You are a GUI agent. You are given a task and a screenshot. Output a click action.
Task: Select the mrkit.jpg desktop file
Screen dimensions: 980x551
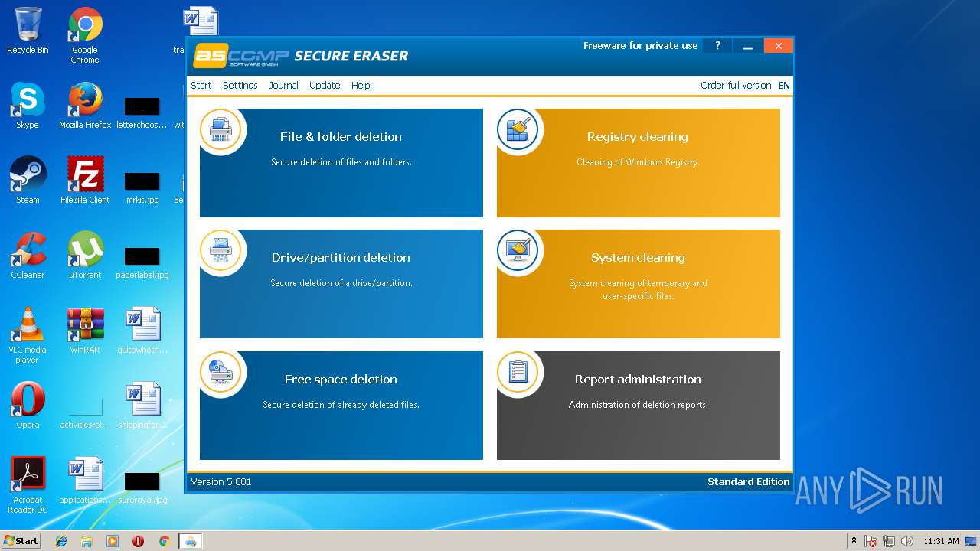click(x=142, y=188)
